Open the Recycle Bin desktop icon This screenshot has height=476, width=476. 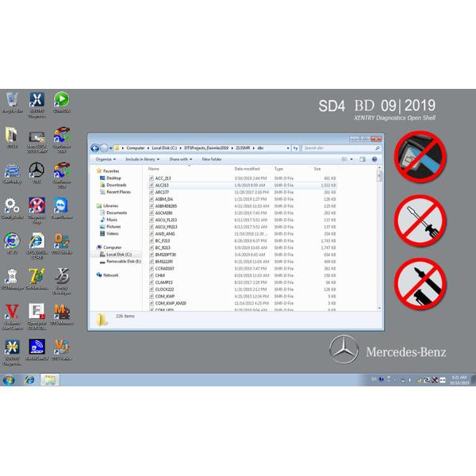pos(12,100)
